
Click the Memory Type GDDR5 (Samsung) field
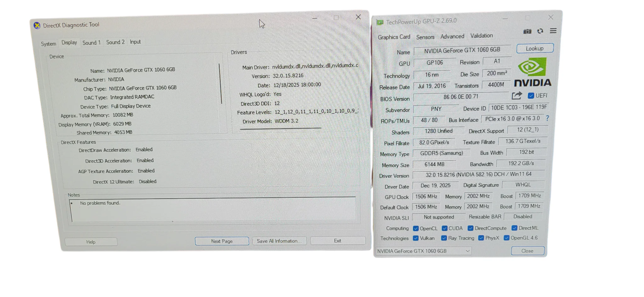click(x=441, y=153)
